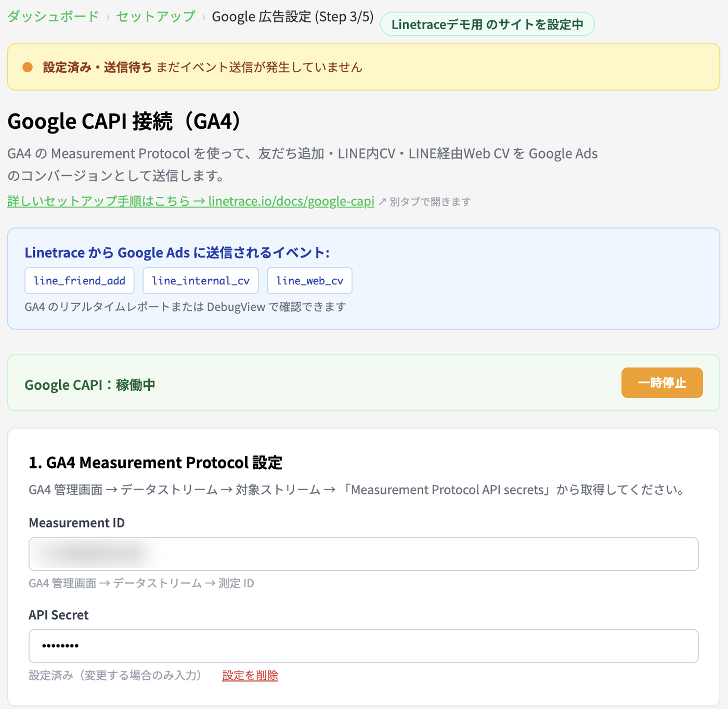Click the orange status dot in warning banner
Screen dimensions: 728x709
tap(28, 67)
